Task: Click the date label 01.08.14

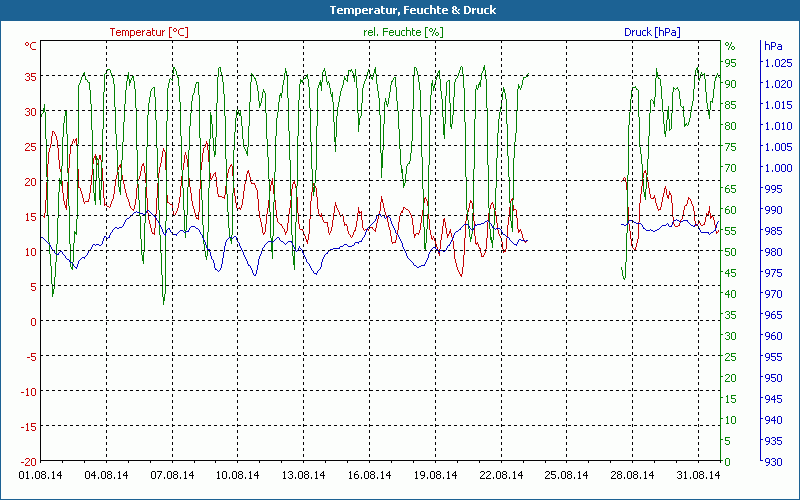Action: point(40,475)
